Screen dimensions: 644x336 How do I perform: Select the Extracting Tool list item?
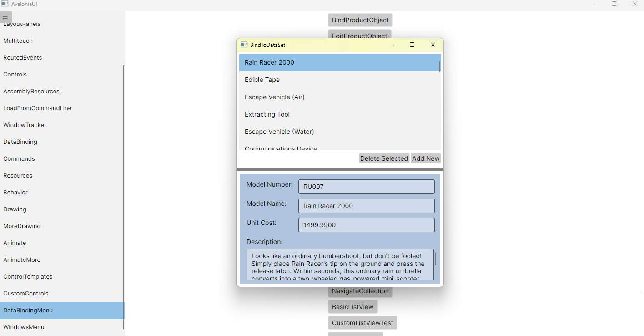[339, 115]
